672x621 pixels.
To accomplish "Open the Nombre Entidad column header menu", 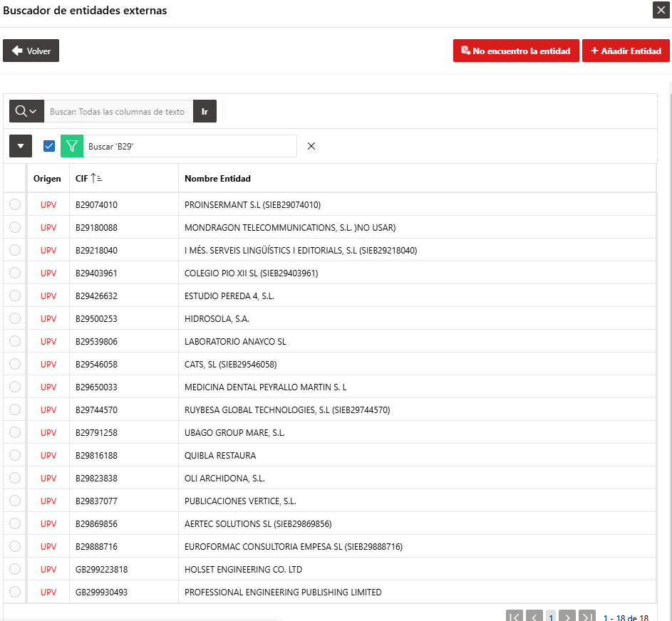I will [218, 178].
